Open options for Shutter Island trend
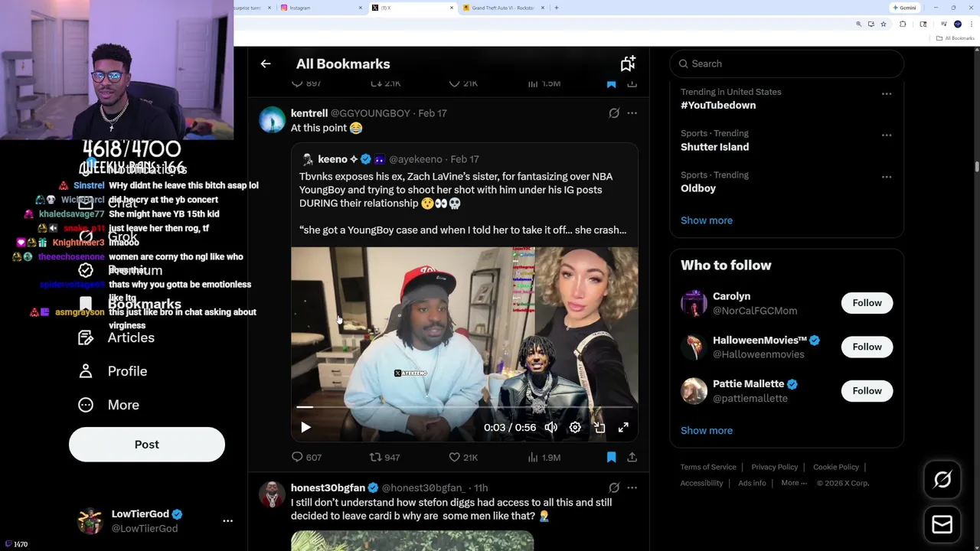Screen dimensions: 980x551 (886, 135)
